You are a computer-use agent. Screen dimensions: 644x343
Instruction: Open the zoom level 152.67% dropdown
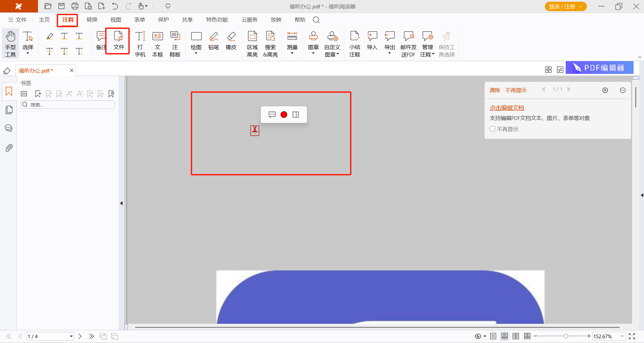622,336
